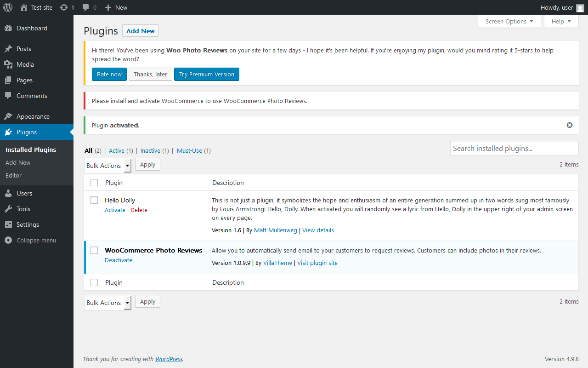Screen dimensions: 588x368
Task: Open the plugin Editor submenu
Action: 13,175
